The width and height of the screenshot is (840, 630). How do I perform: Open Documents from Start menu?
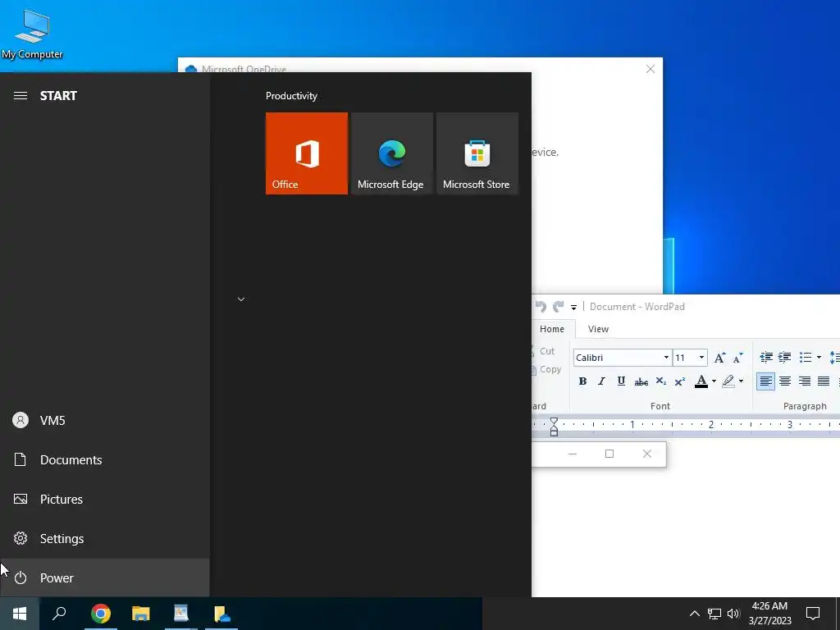pos(105,459)
